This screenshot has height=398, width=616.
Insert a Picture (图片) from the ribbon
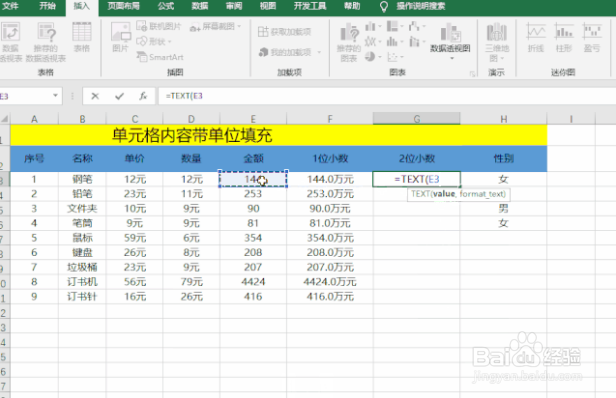[120, 38]
